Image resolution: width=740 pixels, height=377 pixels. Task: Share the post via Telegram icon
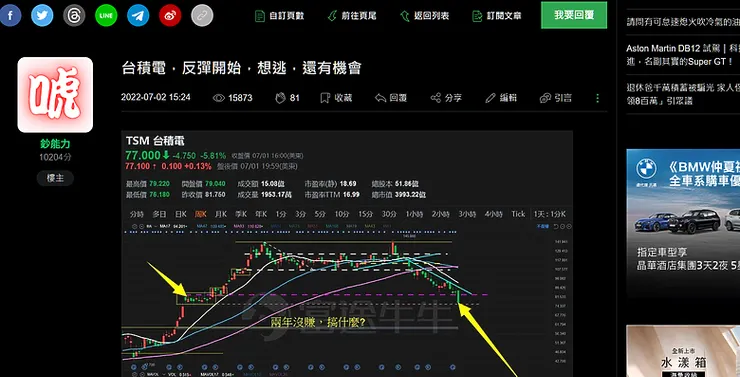[138, 16]
